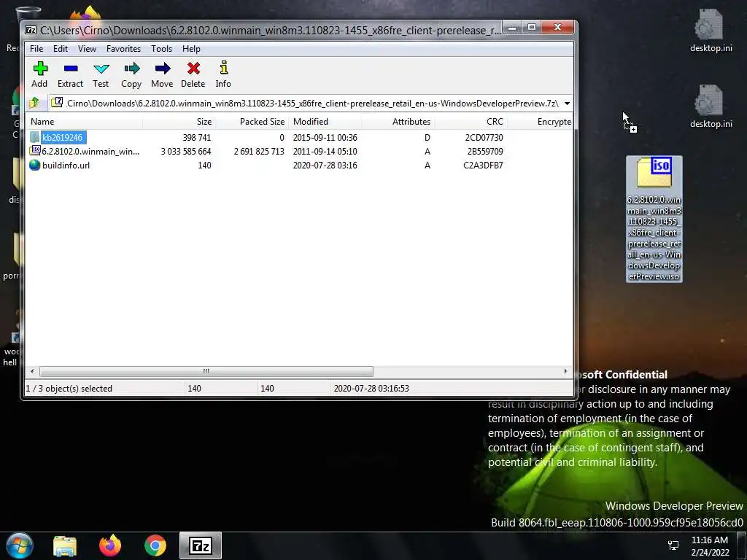
Task: Sort by the CRC column header
Action: [471, 122]
